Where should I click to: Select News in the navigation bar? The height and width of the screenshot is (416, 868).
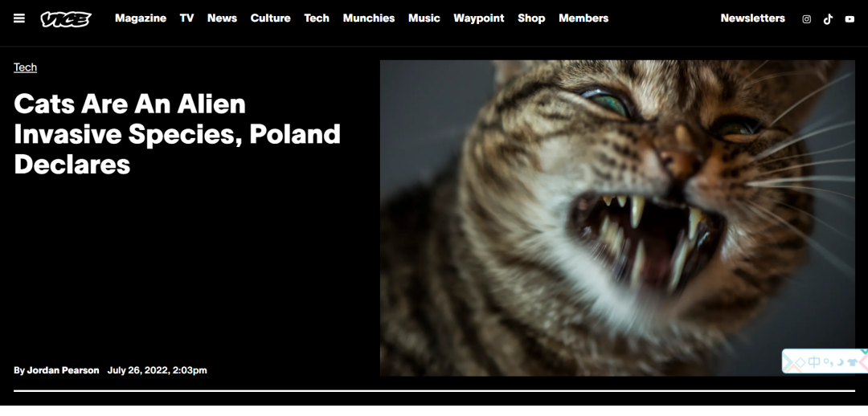[222, 18]
